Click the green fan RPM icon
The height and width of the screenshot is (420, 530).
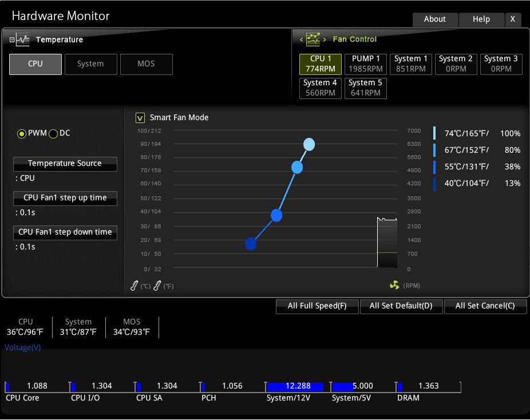tap(394, 285)
